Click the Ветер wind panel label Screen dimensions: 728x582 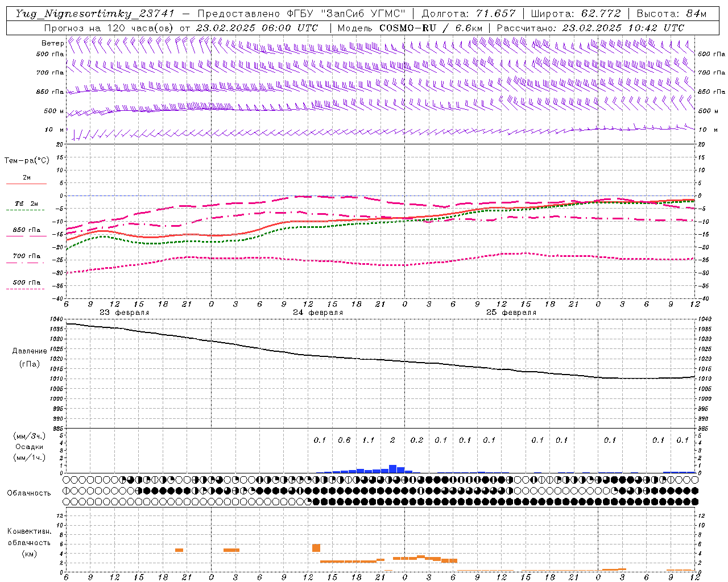52,43
